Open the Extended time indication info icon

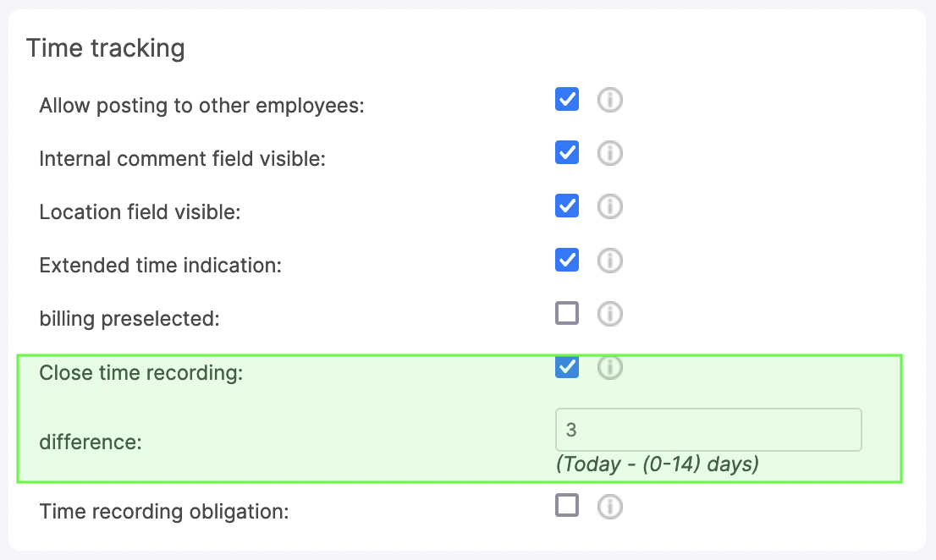(609, 260)
